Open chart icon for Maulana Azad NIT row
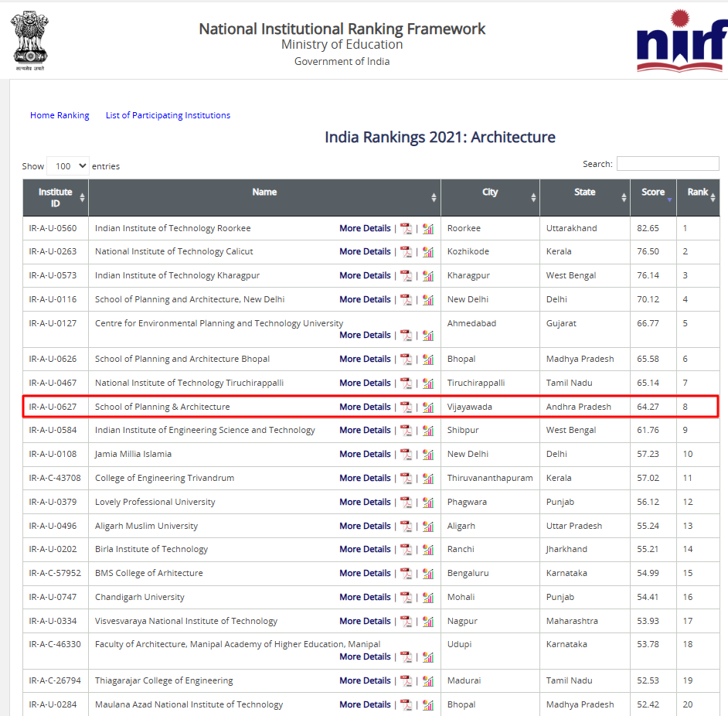This screenshot has width=728, height=716. [x=428, y=705]
